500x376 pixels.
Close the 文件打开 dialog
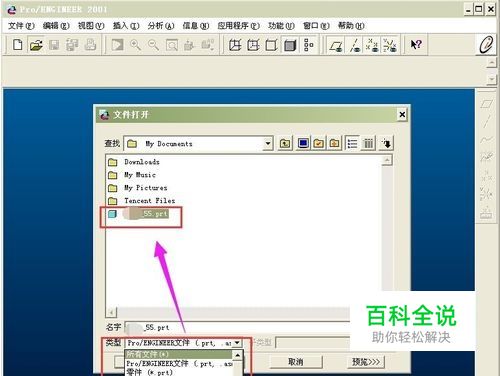(402, 115)
